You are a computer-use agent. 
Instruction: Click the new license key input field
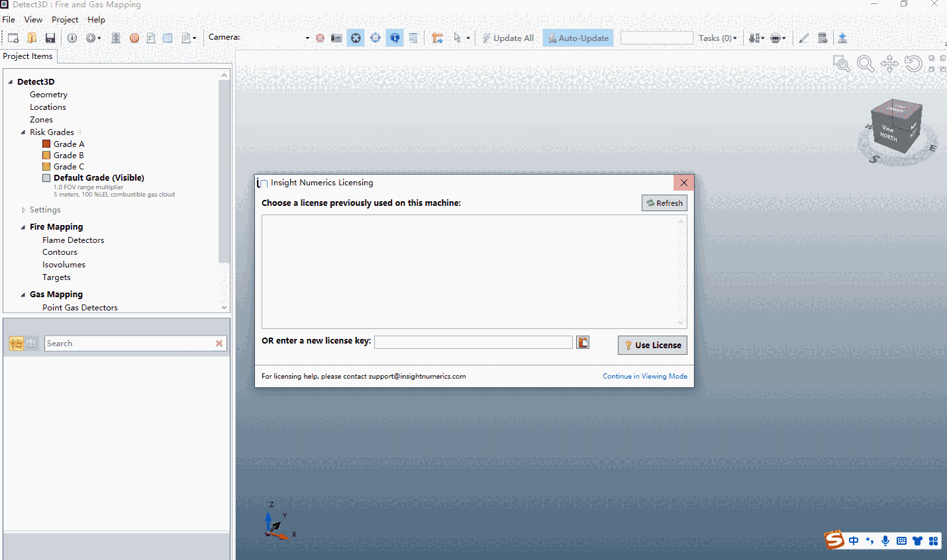(473, 342)
